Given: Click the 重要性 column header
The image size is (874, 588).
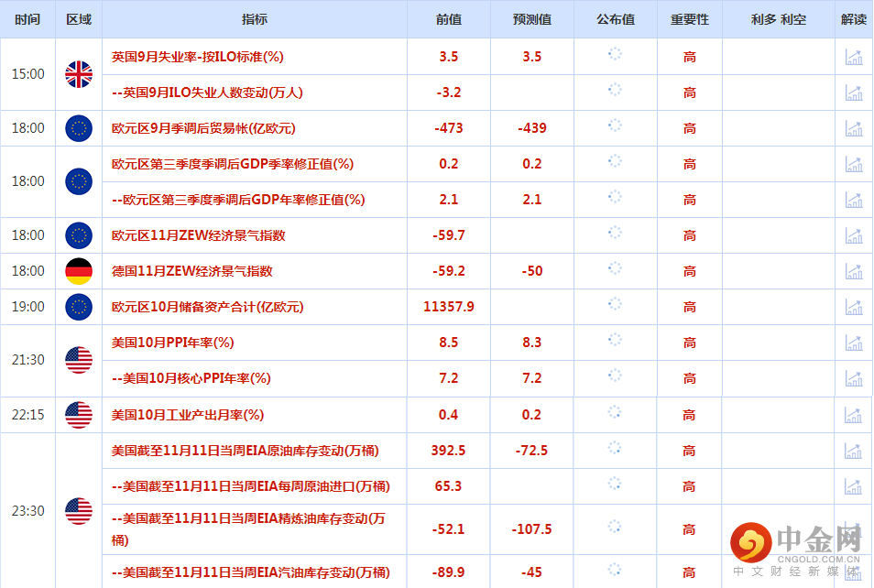Looking at the screenshot, I should click(x=690, y=19).
